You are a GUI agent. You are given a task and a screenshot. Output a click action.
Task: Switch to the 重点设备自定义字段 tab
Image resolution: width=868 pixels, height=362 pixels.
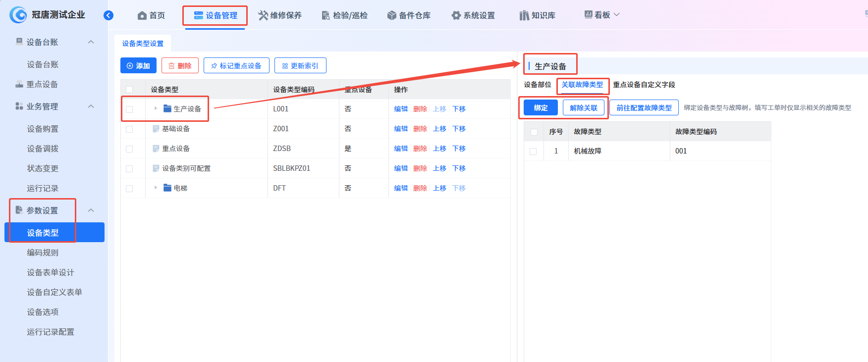click(644, 85)
